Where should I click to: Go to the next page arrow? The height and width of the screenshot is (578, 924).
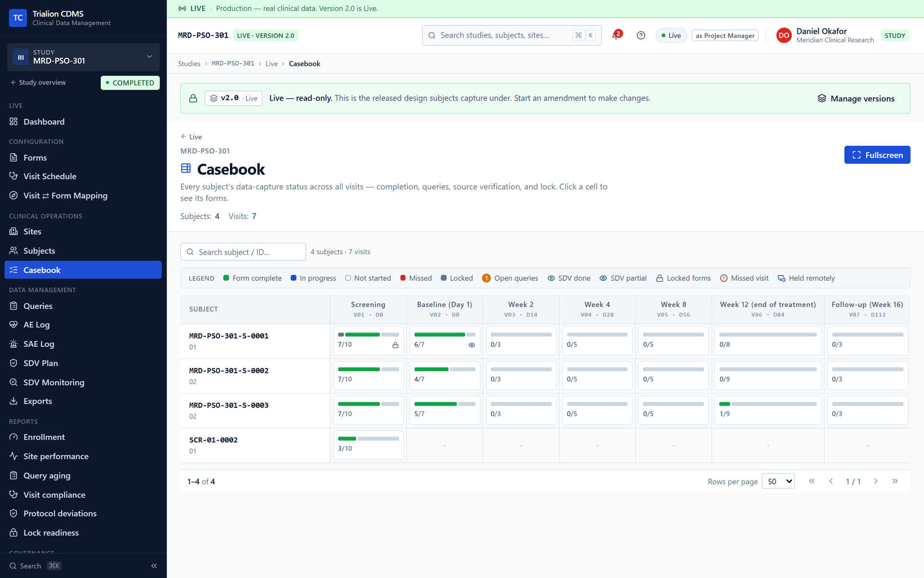[875, 481]
